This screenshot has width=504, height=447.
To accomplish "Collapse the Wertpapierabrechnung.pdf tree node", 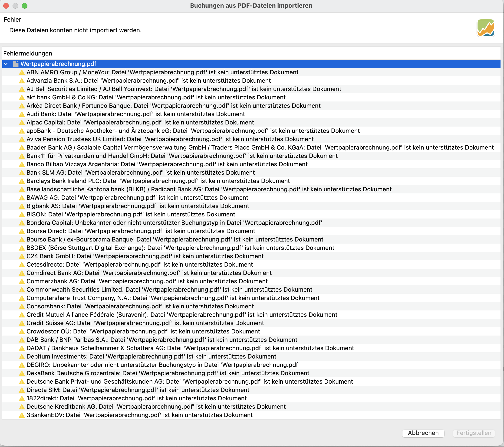I will pyautogui.click(x=6, y=64).
